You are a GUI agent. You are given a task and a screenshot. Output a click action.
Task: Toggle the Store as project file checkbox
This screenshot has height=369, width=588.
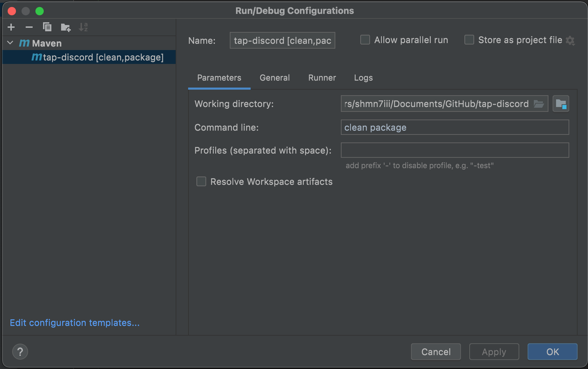(469, 40)
